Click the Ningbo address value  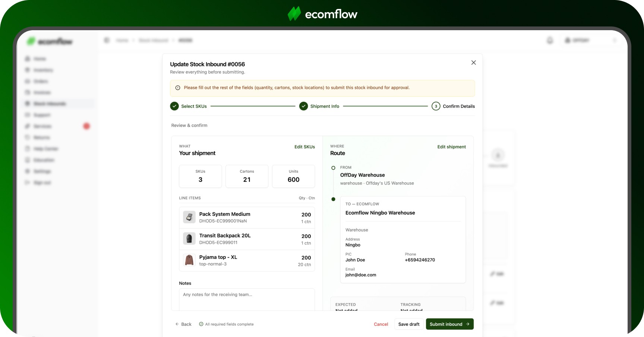pyautogui.click(x=353, y=245)
